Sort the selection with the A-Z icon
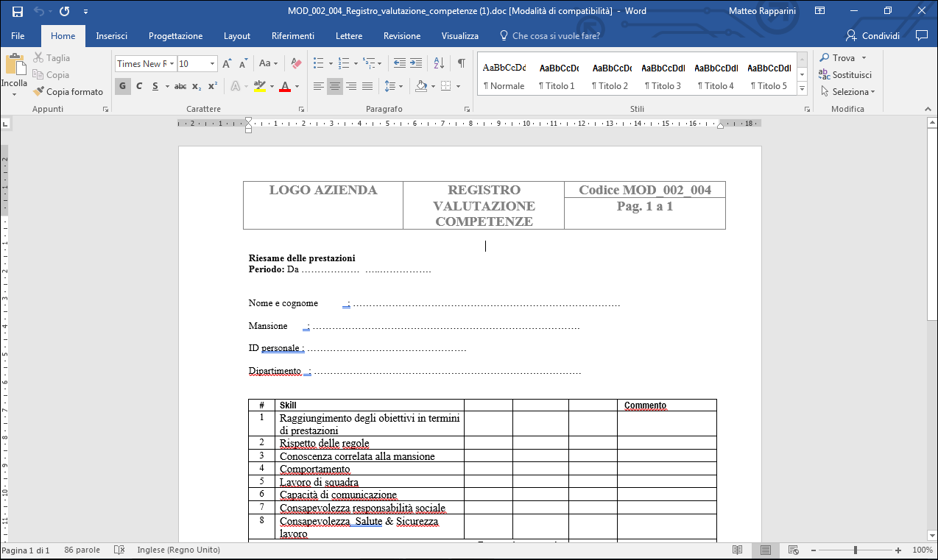The width and height of the screenshot is (938, 560). click(438, 64)
